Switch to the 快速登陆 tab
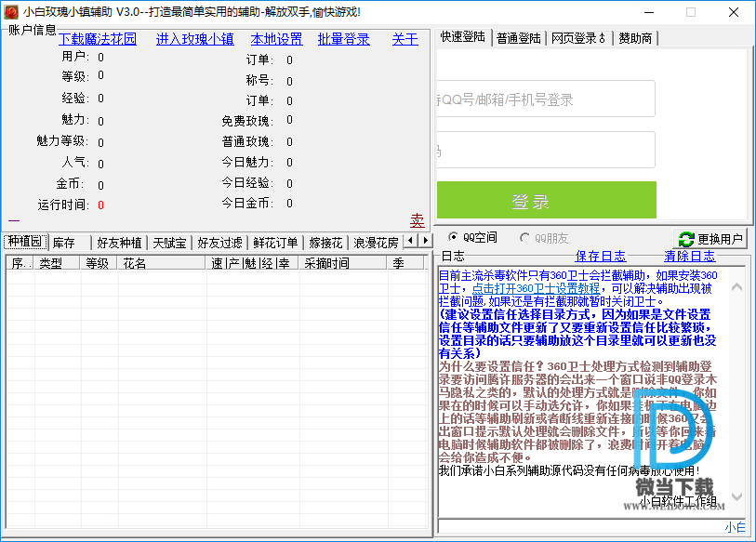Image resolution: width=756 pixels, height=542 pixels. [462, 37]
